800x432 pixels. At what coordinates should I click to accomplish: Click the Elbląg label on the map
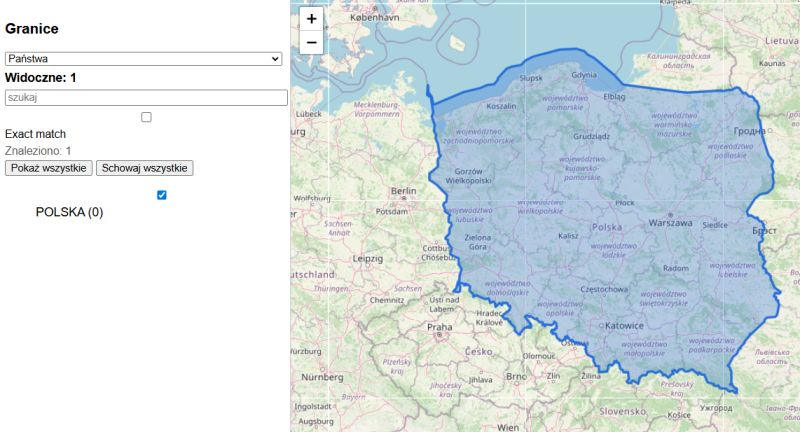point(614,96)
